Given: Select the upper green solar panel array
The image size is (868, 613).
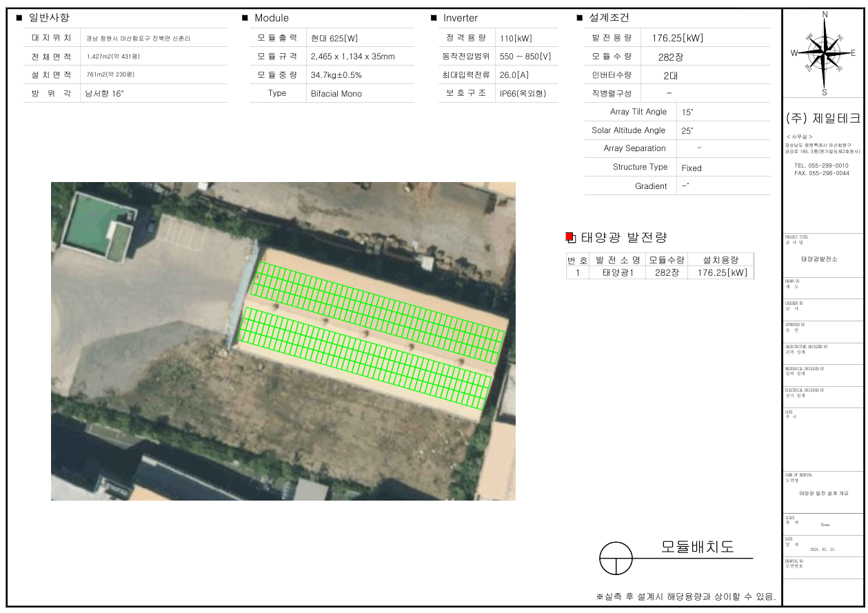Looking at the screenshot, I should point(376,312).
